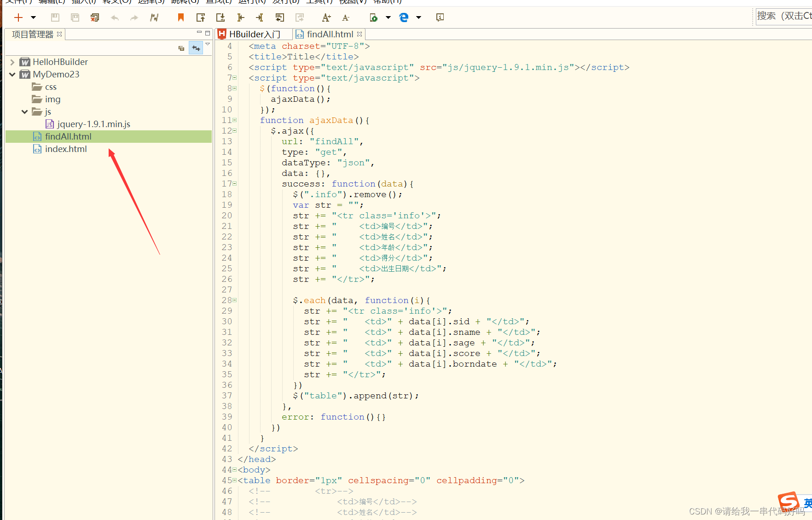Create a new file using the plus toolbar icon
This screenshot has height=520, width=812.
click(18, 18)
